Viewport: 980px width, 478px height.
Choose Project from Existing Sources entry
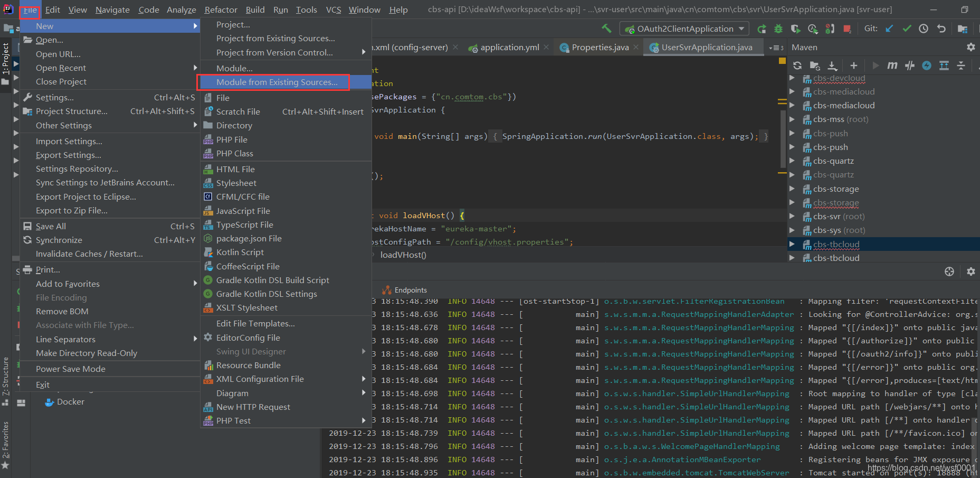(x=286, y=38)
